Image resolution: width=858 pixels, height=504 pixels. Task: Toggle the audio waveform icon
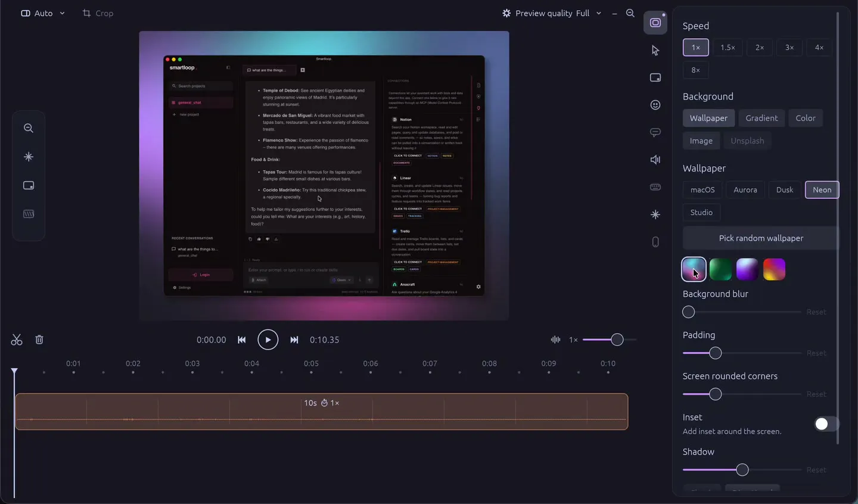click(555, 340)
